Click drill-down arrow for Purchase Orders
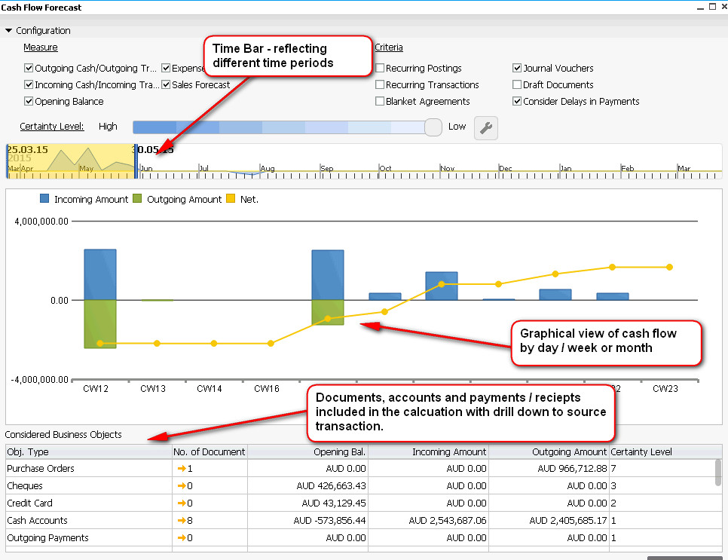Viewport: 728px width, 560px height. [x=181, y=469]
